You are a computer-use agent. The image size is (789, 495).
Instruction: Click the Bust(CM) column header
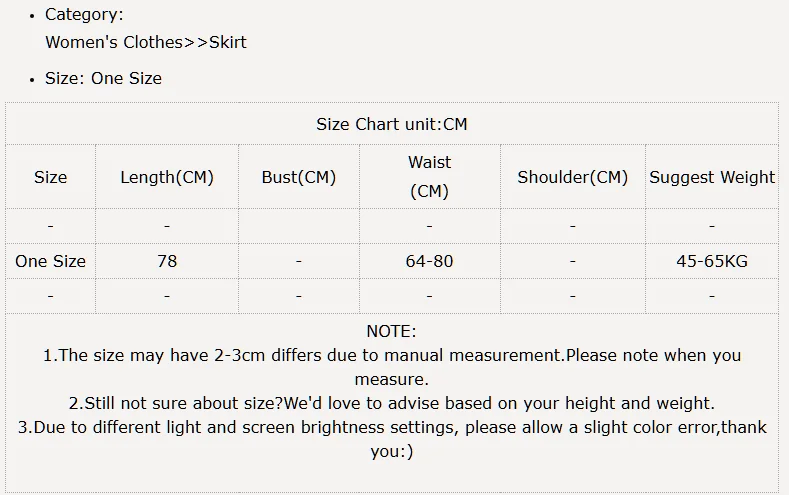pos(299,177)
